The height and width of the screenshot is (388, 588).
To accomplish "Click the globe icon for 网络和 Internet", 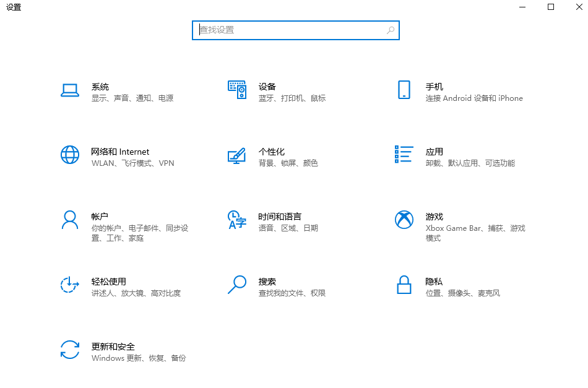I will pyautogui.click(x=70, y=155).
